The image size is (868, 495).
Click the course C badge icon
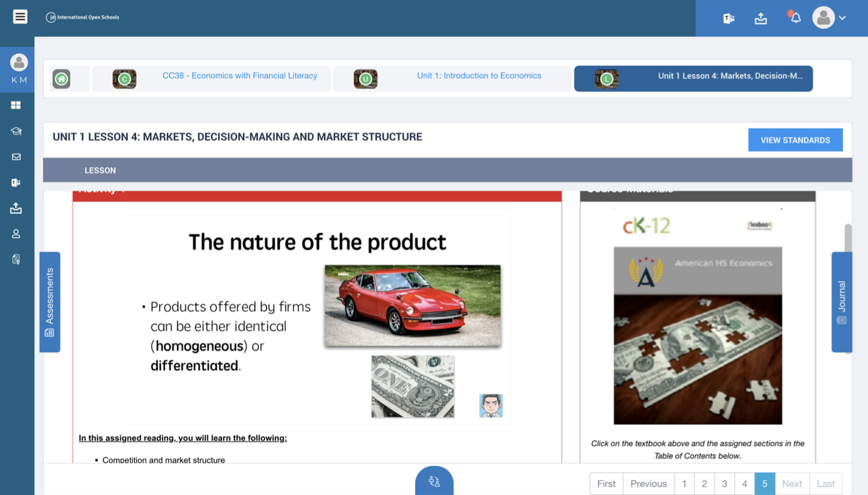click(124, 79)
